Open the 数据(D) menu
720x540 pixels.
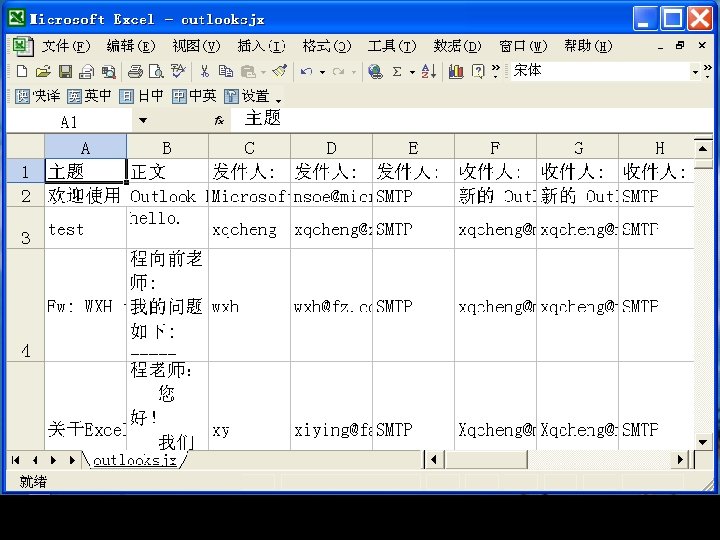pyautogui.click(x=457, y=46)
